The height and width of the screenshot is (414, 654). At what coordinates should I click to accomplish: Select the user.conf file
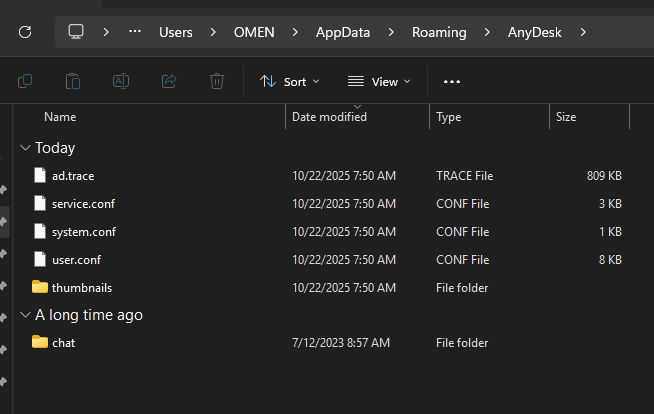(x=76, y=259)
